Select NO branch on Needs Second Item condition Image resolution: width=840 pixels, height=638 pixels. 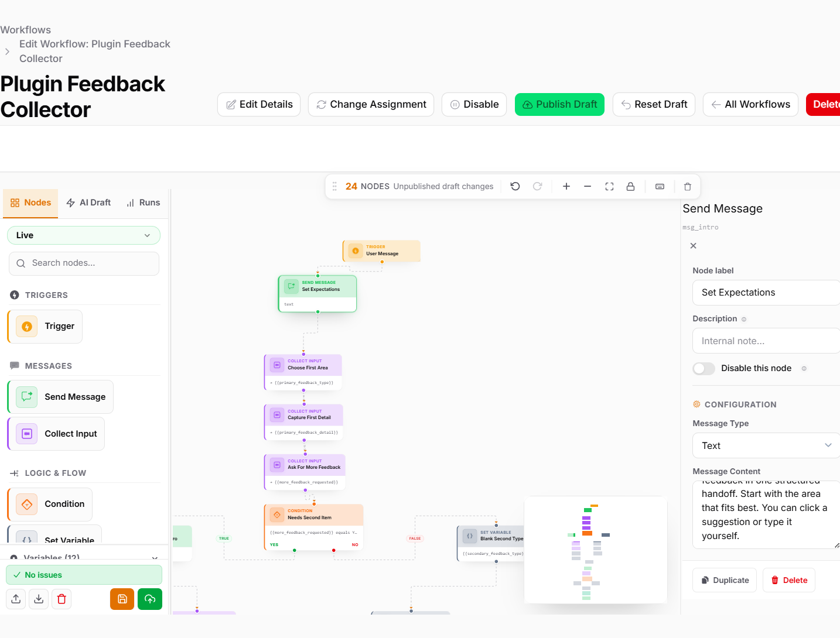click(354, 544)
